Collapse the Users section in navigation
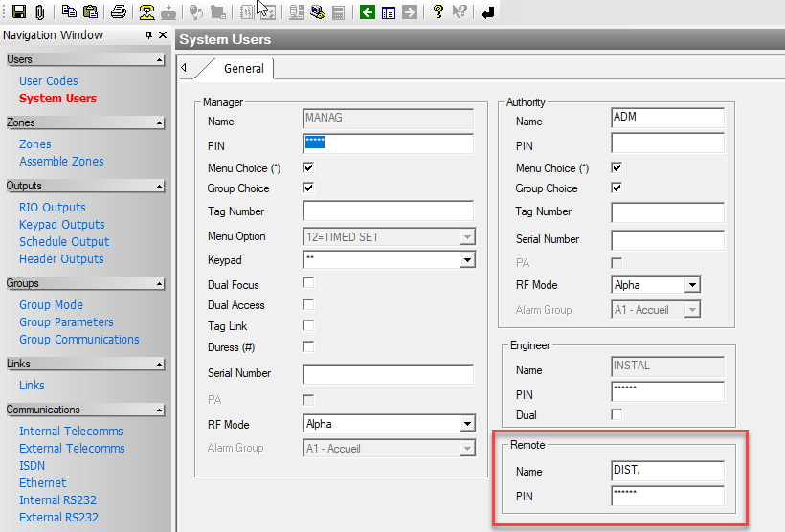The image size is (785, 532). click(x=158, y=60)
